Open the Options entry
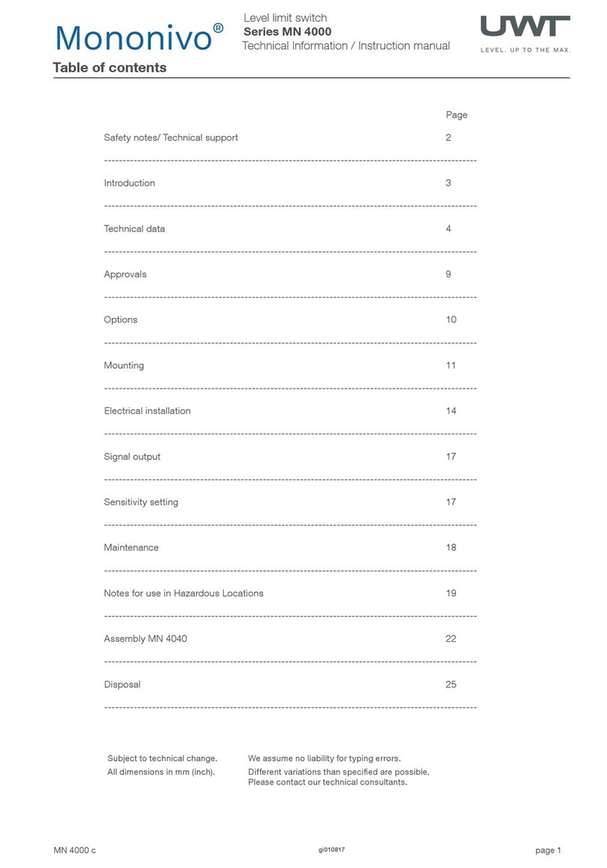Screen dimensions: 607x868 [121, 320]
